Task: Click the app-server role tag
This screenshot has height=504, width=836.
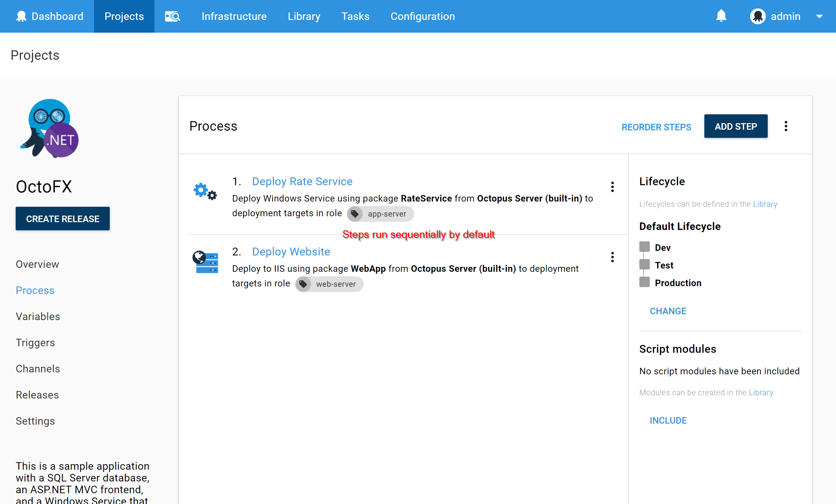Action: point(380,214)
